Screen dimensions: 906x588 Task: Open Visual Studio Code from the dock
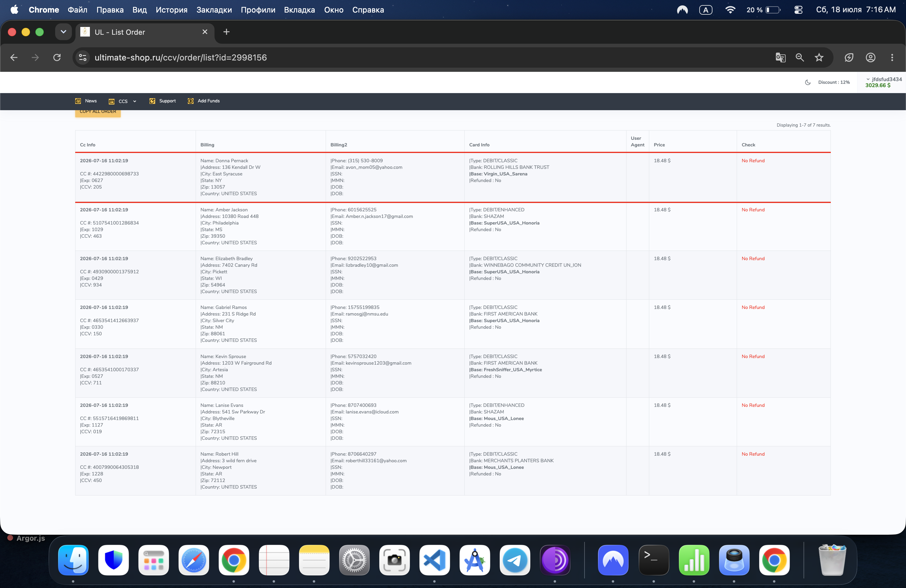(x=434, y=560)
